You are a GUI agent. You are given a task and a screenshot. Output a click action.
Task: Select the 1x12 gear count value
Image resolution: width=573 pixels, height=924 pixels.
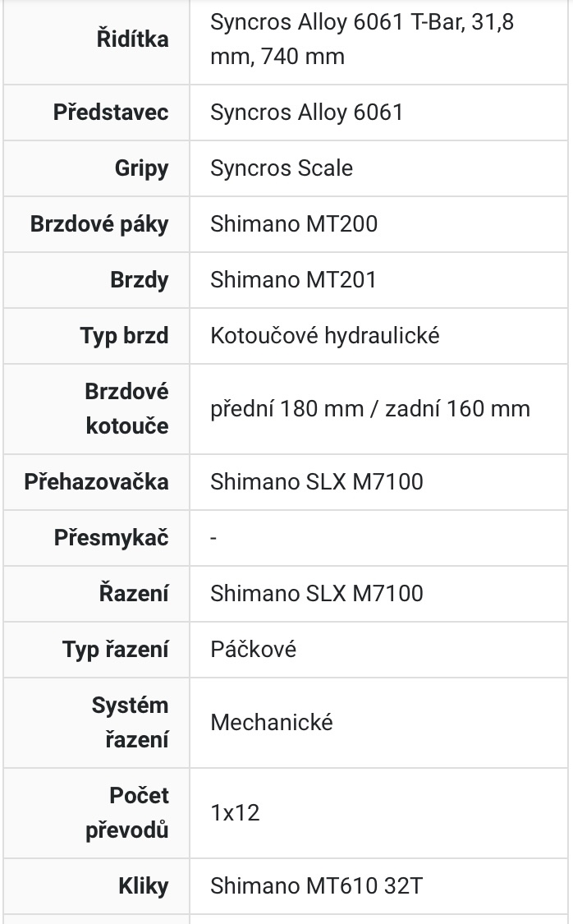click(235, 812)
